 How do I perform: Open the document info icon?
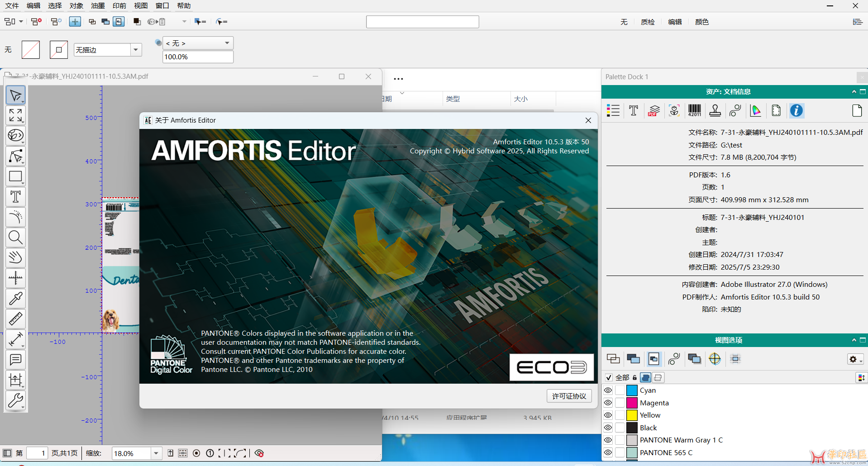pyautogui.click(x=796, y=110)
